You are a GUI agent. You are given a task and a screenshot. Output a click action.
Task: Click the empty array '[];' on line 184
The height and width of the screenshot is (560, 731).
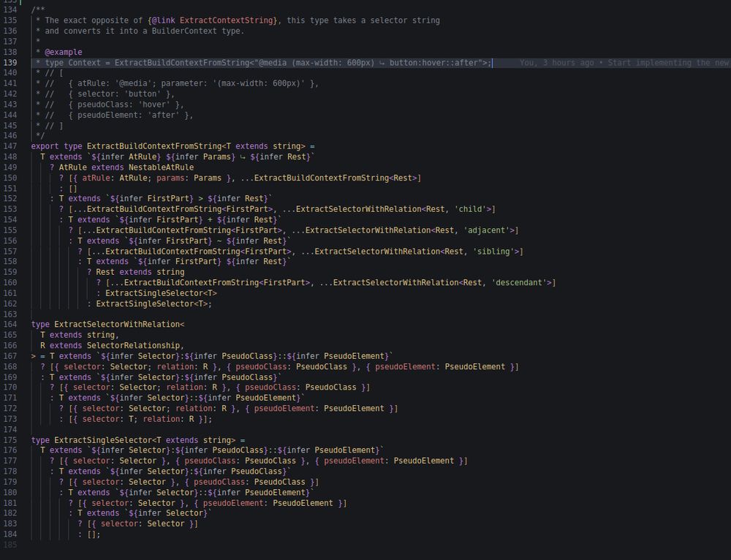94,534
